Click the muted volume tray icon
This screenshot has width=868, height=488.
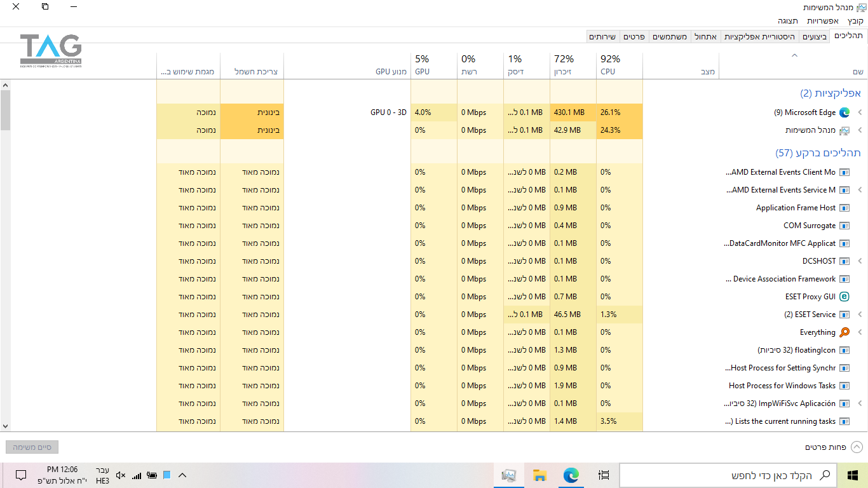coord(121,475)
